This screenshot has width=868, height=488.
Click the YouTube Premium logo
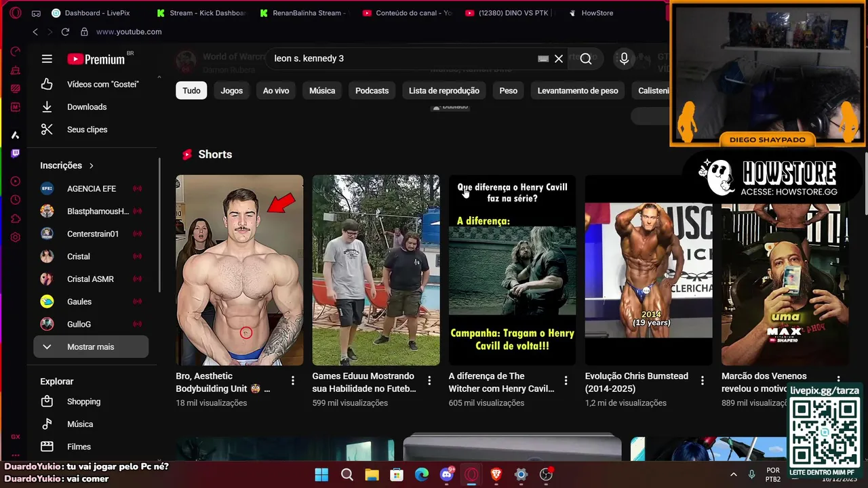click(96, 59)
